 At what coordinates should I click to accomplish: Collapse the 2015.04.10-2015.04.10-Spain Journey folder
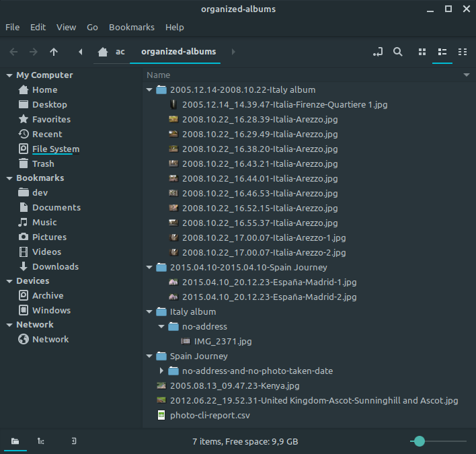point(149,268)
